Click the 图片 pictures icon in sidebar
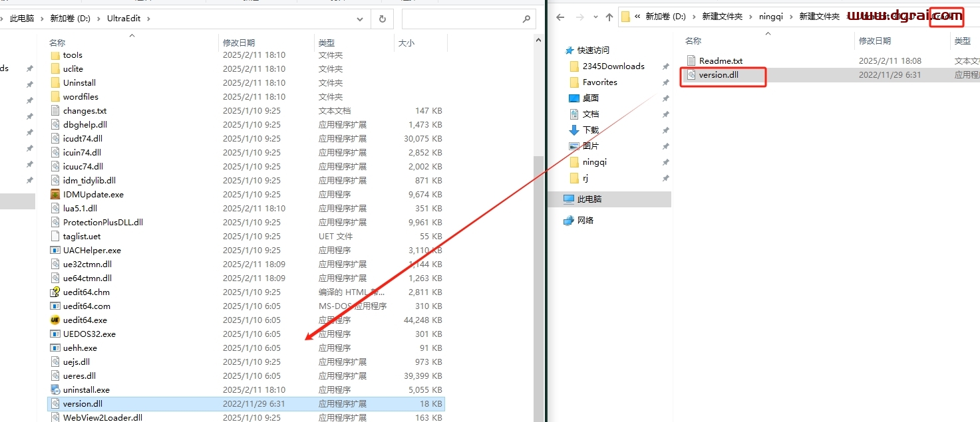This screenshot has width=980, height=422. pyautogui.click(x=574, y=146)
